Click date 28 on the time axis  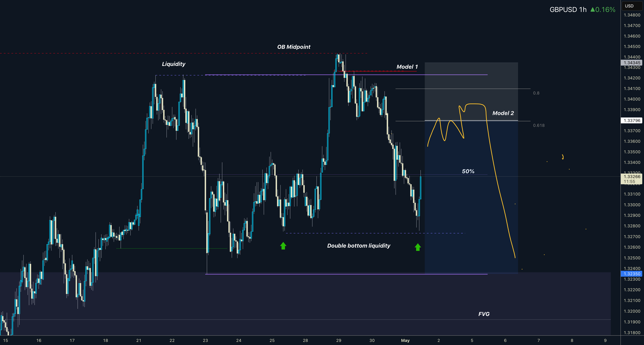[305, 341]
